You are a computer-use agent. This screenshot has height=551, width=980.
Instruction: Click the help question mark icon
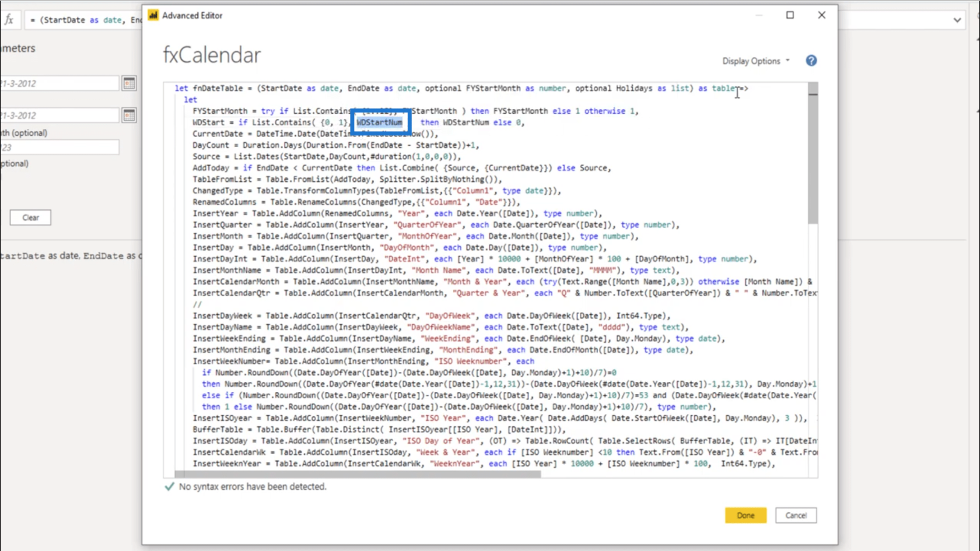coord(811,61)
